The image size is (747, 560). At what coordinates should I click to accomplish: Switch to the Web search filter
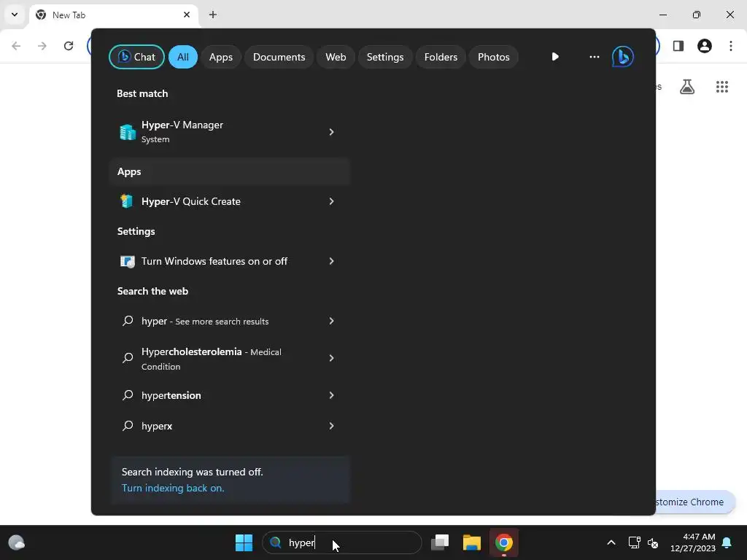[336, 57]
